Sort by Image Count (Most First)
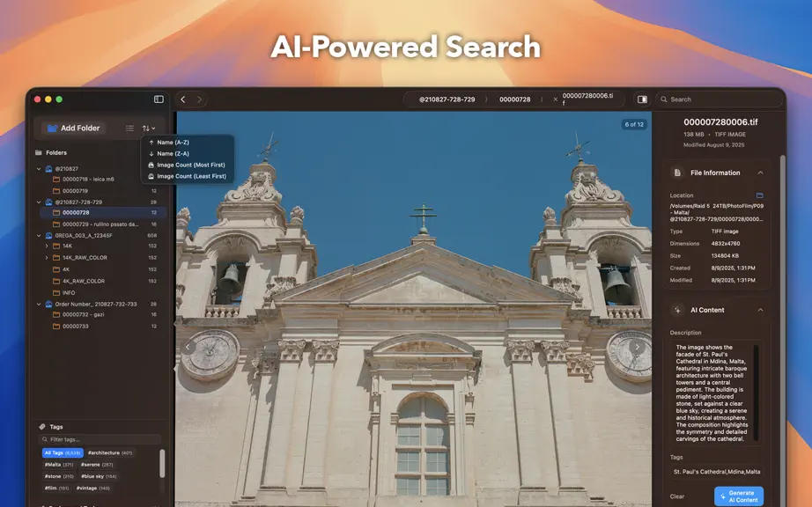 point(188,165)
